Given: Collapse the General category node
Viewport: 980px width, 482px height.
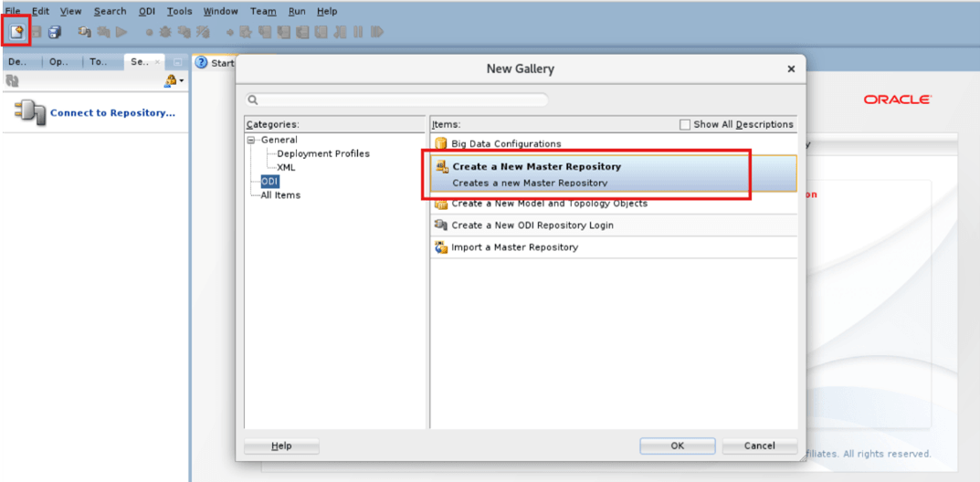Looking at the screenshot, I should [x=250, y=140].
